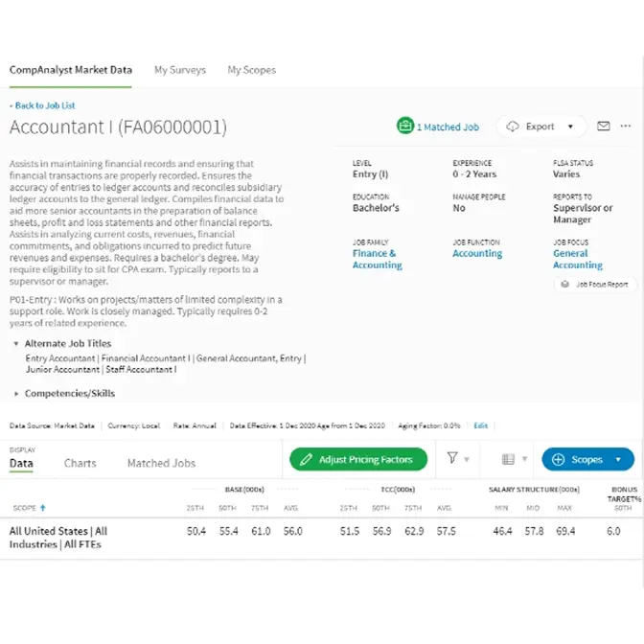Screen dimensions: 644x644
Task: Click the Adjust Pricing Factors button
Action: (358, 459)
